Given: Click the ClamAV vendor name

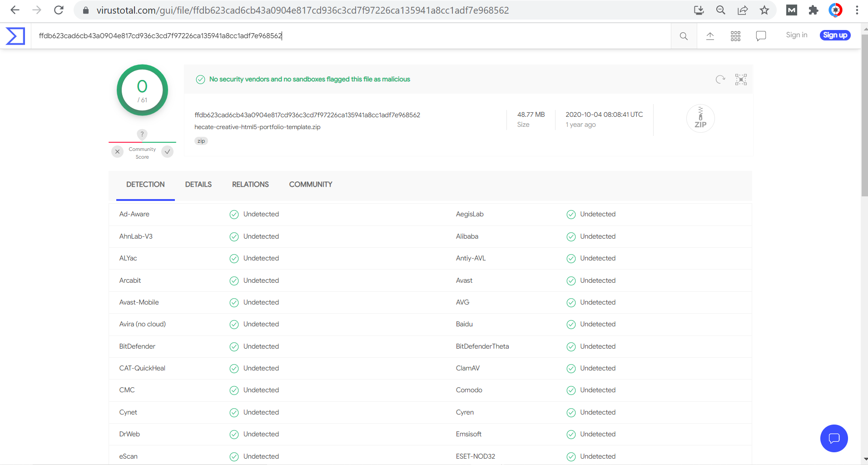Looking at the screenshot, I should pos(468,368).
